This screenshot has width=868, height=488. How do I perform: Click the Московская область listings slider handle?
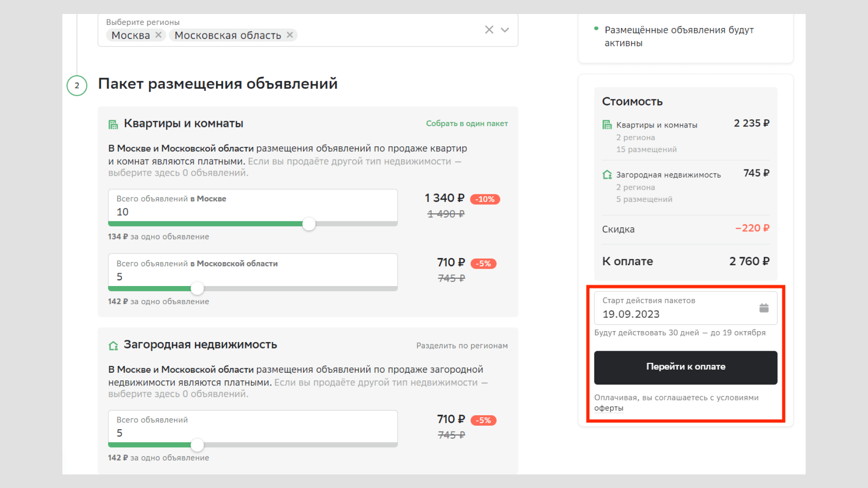[197, 288]
